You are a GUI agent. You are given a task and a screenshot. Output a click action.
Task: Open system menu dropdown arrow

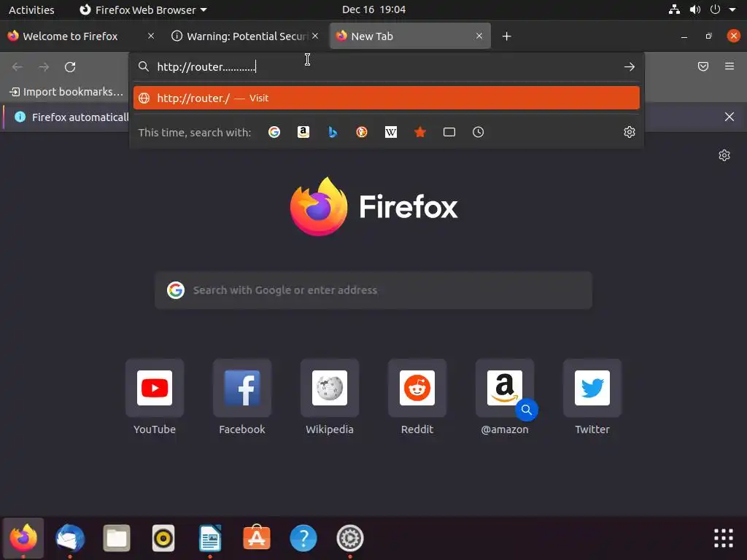tap(732, 9)
